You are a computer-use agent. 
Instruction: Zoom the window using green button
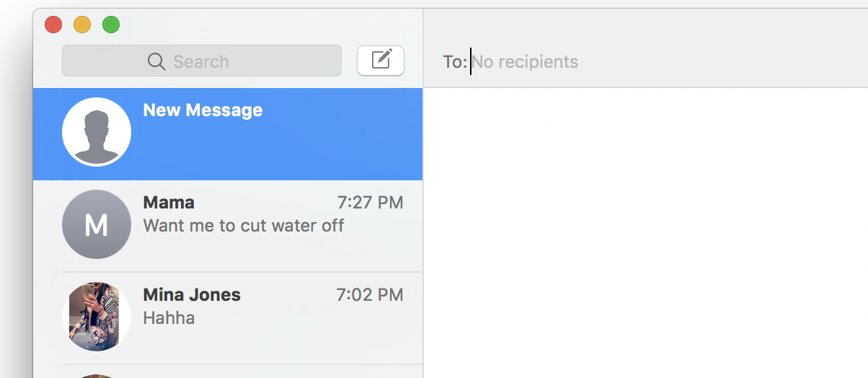pos(111,25)
